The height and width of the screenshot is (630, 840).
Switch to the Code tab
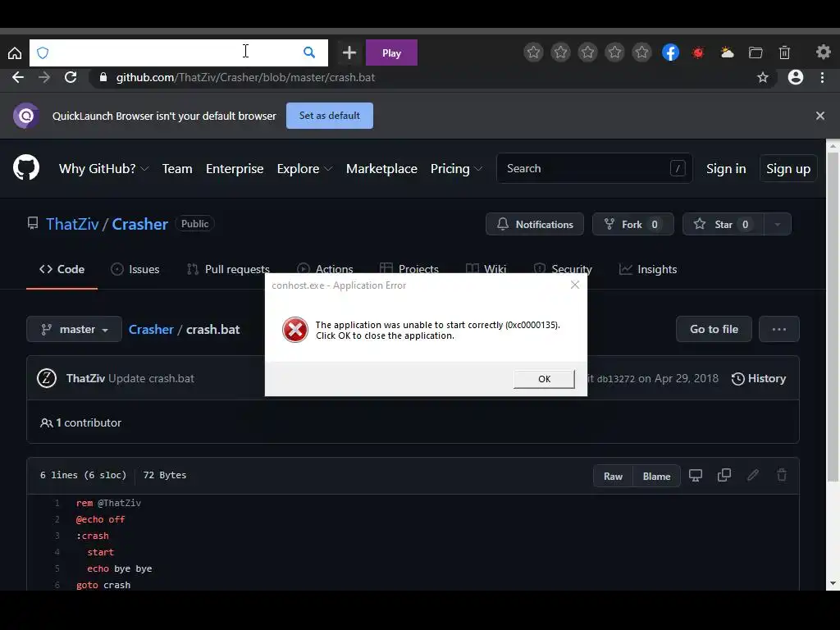click(62, 269)
